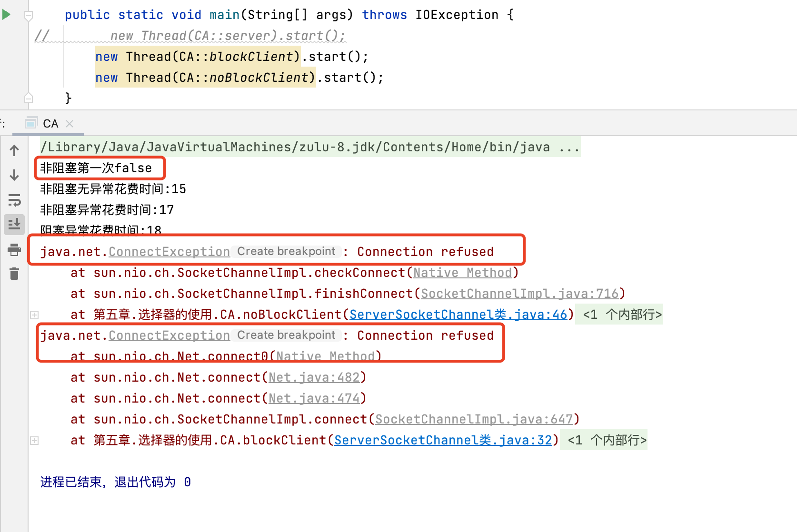
Task: Open the ServerSocketChannel类.java:32 link
Action: [x=443, y=440]
